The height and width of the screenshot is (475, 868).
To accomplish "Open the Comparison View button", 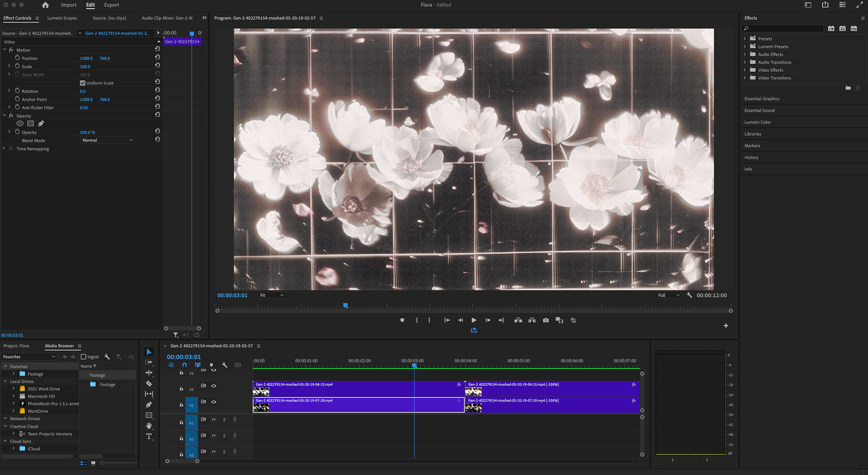I will pos(559,320).
